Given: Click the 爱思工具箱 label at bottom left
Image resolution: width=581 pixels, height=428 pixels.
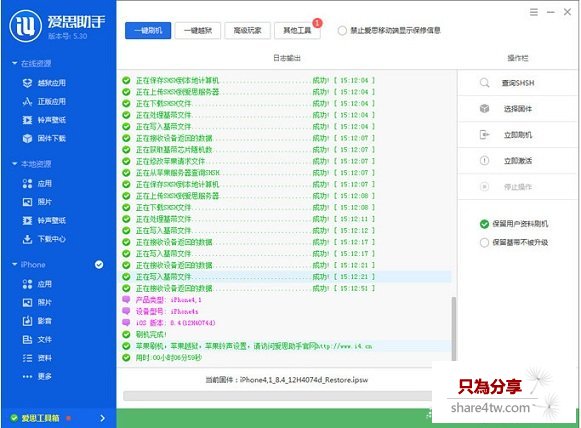Looking at the screenshot, I should point(40,418).
